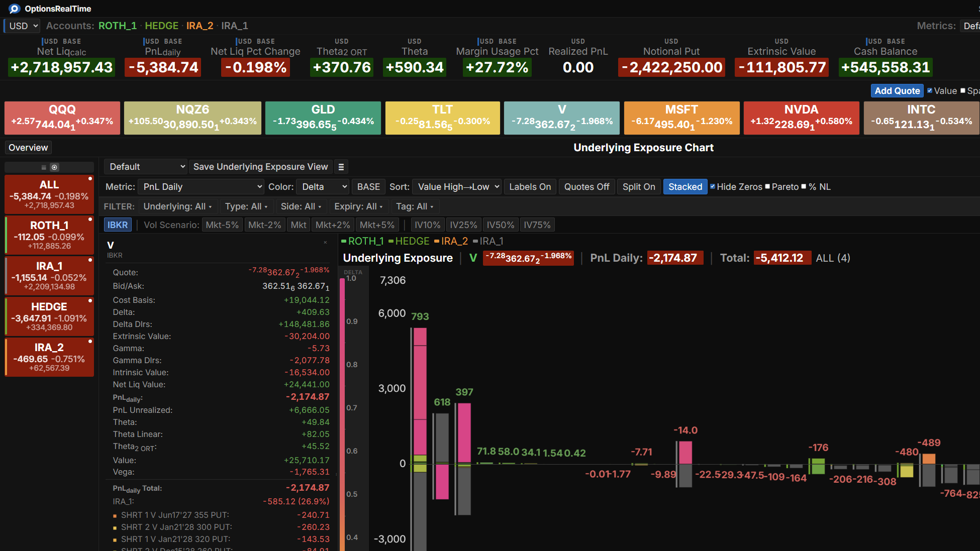The width and height of the screenshot is (980, 551).
Task: Click the Add Quote button
Action: 897,91
